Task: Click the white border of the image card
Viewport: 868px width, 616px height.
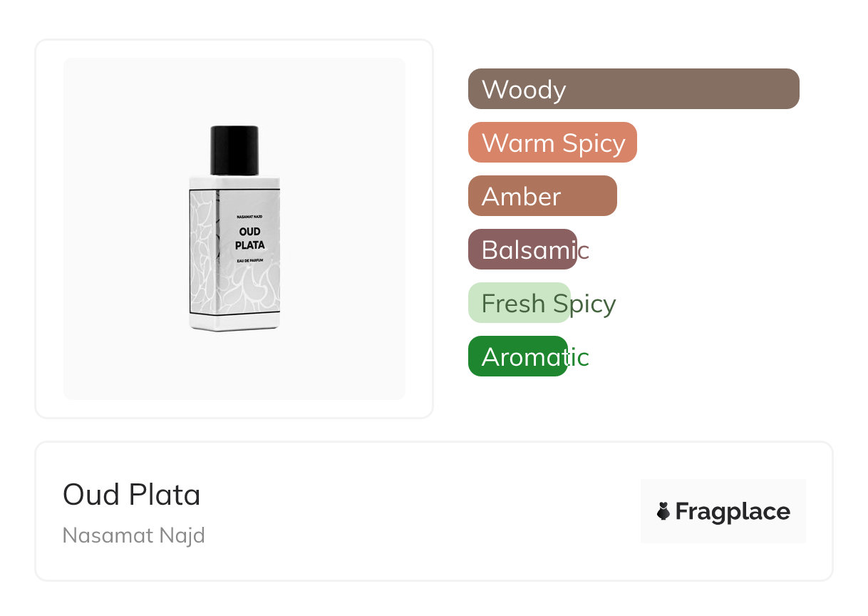Action: (x=49, y=228)
